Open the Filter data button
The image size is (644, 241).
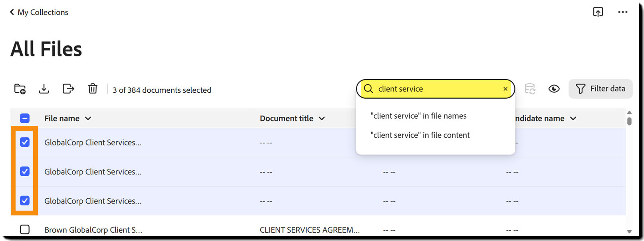tap(600, 89)
